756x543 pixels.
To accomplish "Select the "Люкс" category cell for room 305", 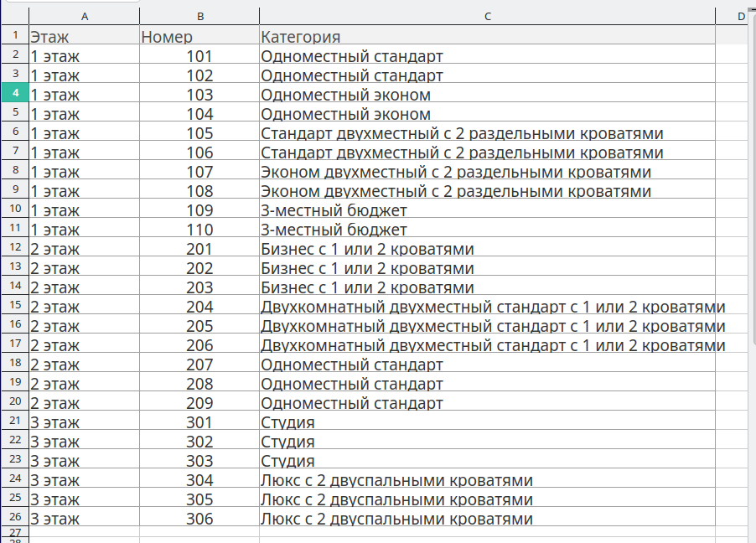I will (487, 499).
